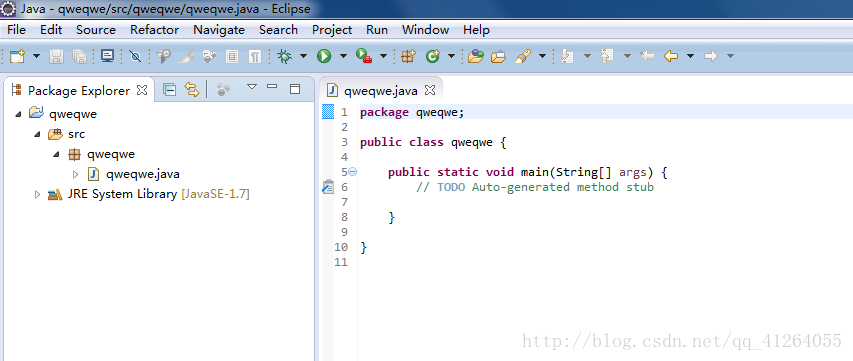Open the Search flashlight dropdown arrow
The height and width of the screenshot is (361, 853).
click(542, 56)
